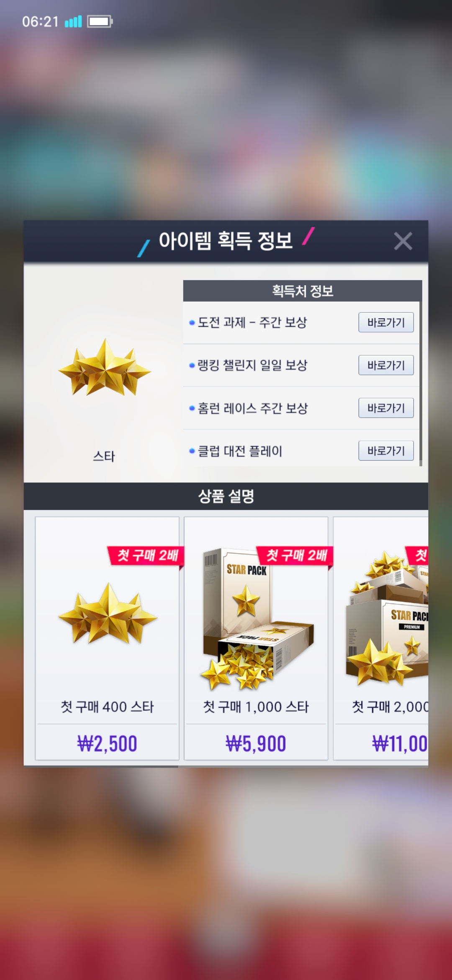Close the 아이템 획득 정보 popup
452x980 pixels.
point(403,241)
